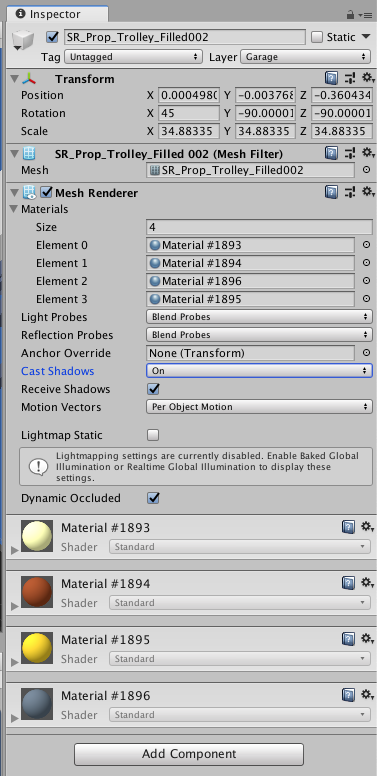The width and height of the screenshot is (377, 776).
Task: Open help for Material #1893
Action: click(x=348, y=527)
